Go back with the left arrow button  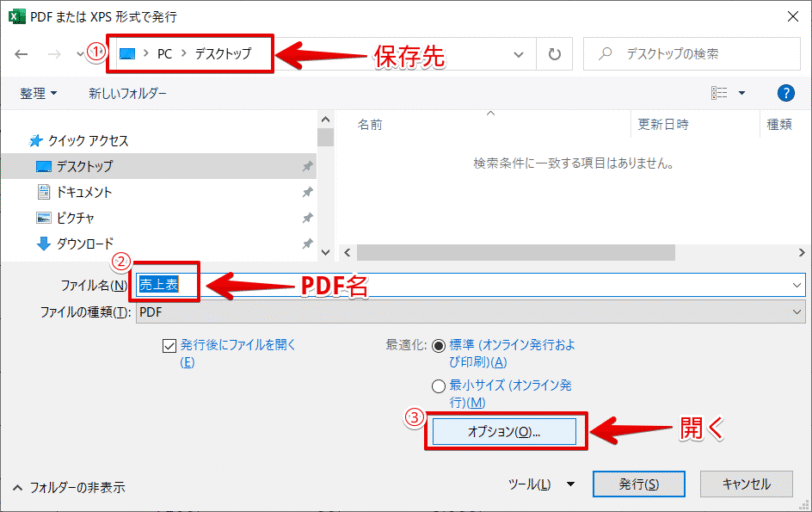(21, 54)
